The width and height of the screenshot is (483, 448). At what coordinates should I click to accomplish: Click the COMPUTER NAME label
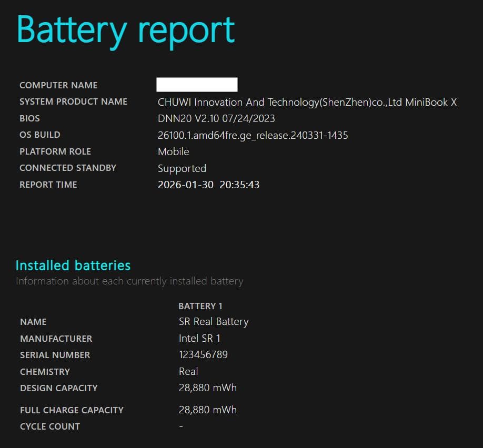[x=58, y=85]
